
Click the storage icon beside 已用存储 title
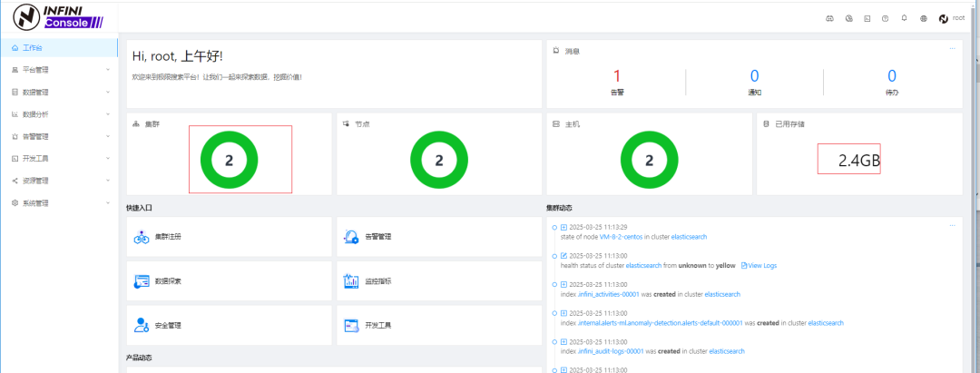click(x=766, y=124)
